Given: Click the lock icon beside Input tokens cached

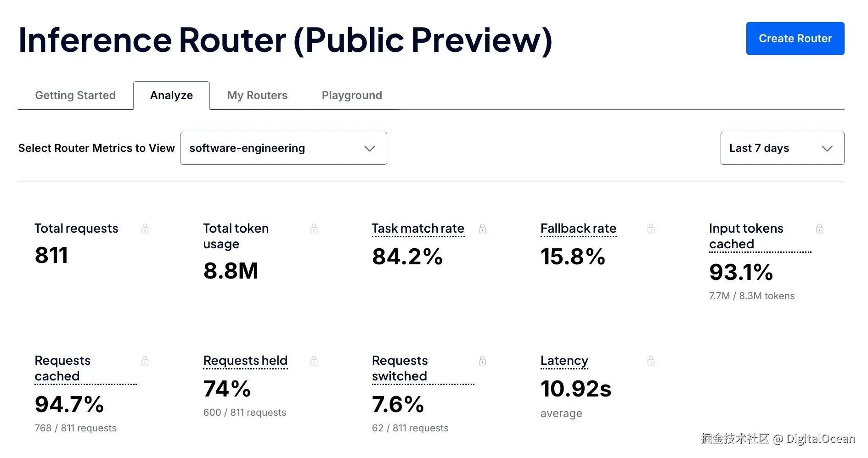Looking at the screenshot, I should point(820,229).
